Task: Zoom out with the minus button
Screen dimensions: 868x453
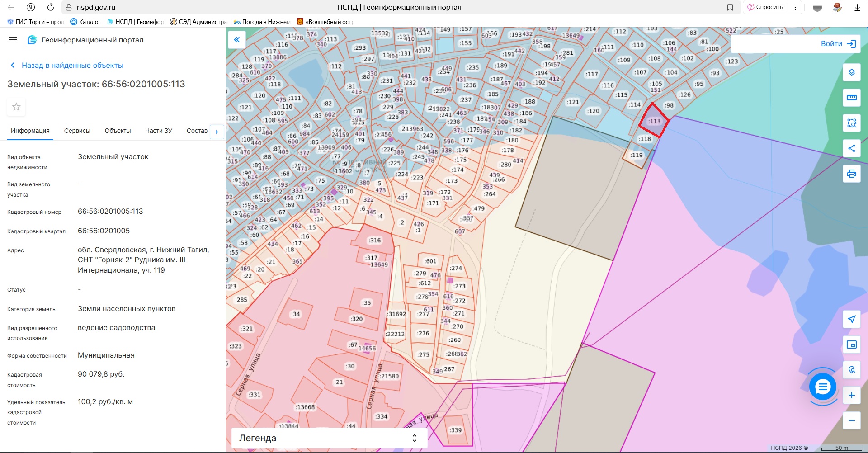Action: point(851,420)
